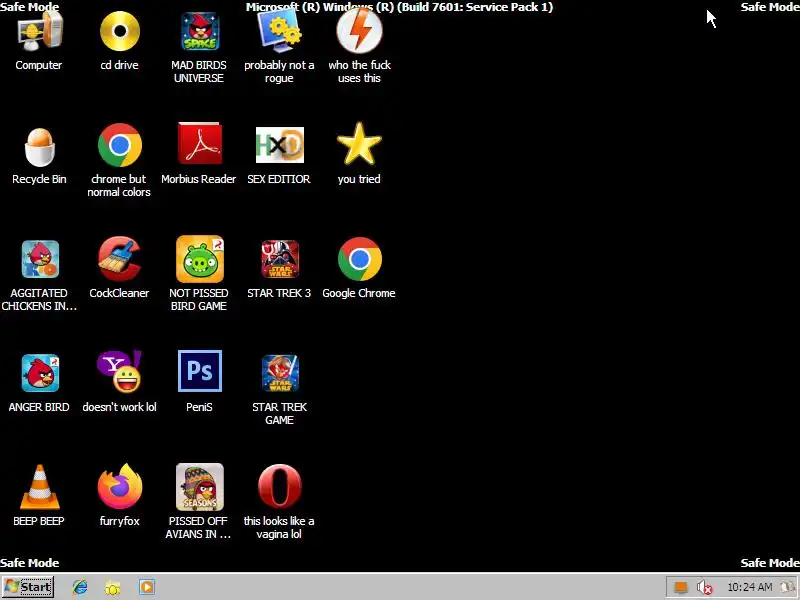The image size is (800, 600).
Task: Open the Start menu button
Action: pos(28,587)
